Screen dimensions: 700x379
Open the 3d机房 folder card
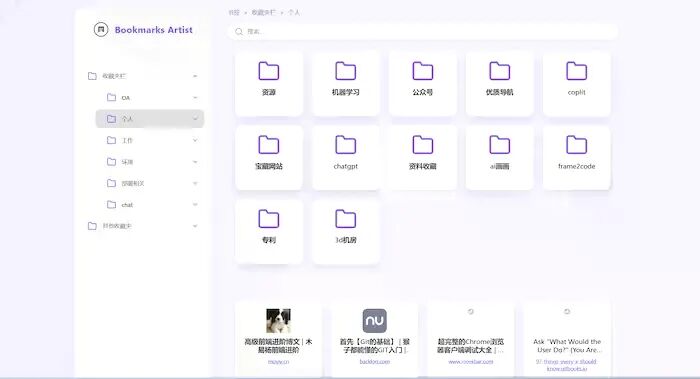[346, 231]
